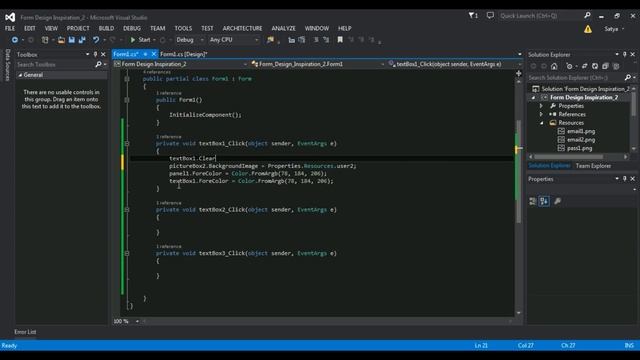
Task: Open the TEST menu
Action: [x=207, y=28]
